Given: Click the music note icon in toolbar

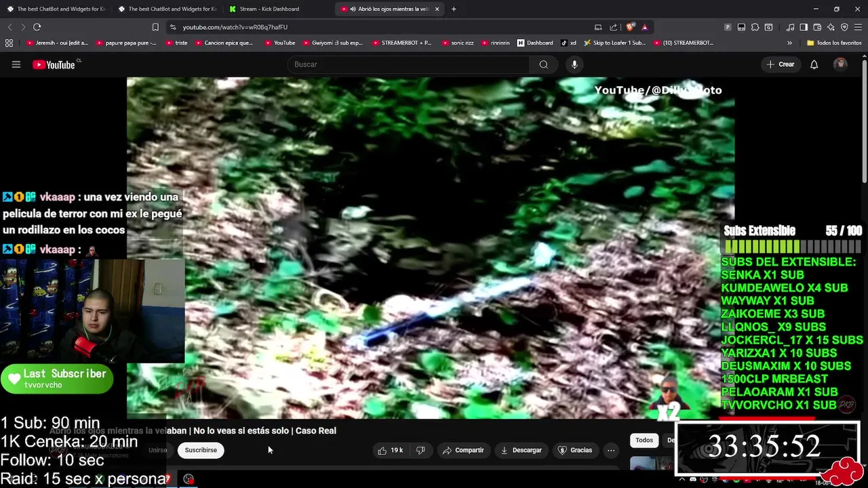Looking at the screenshot, I should coord(790,27).
